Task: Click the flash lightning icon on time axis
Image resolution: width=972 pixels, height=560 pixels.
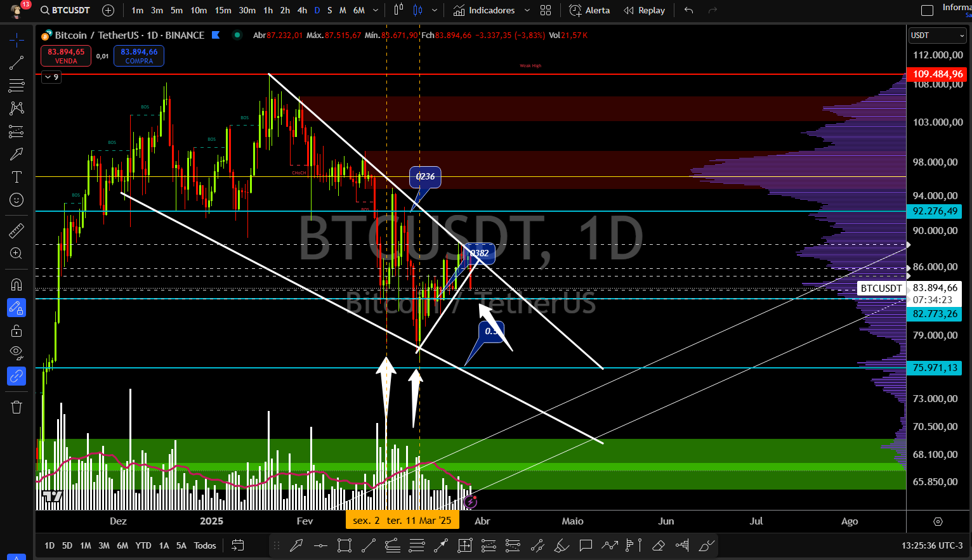Action: [470, 502]
